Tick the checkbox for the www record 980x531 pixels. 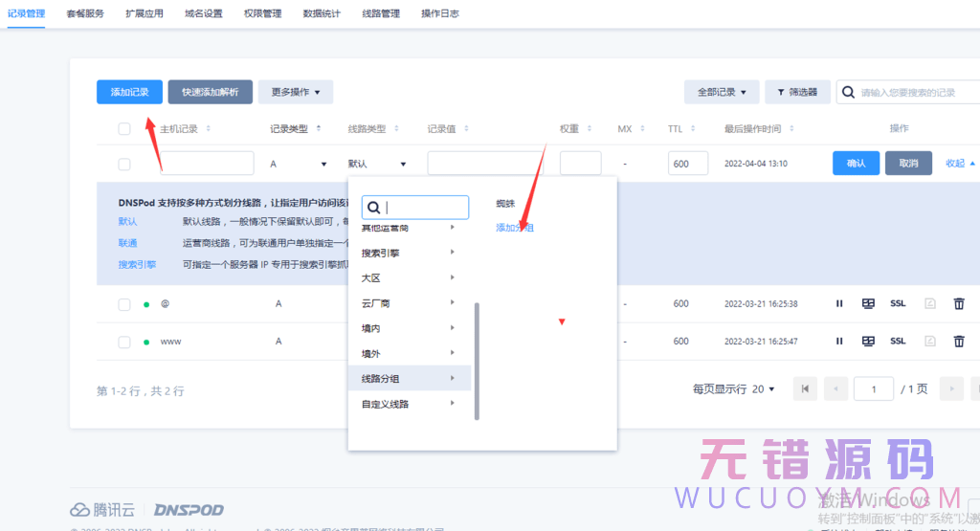pos(124,342)
